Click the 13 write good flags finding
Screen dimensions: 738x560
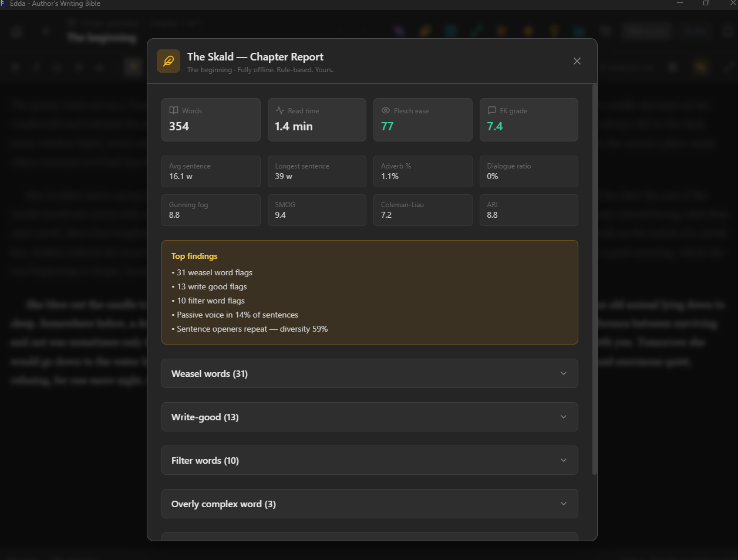pyautogui.click(x=209, y=286)
